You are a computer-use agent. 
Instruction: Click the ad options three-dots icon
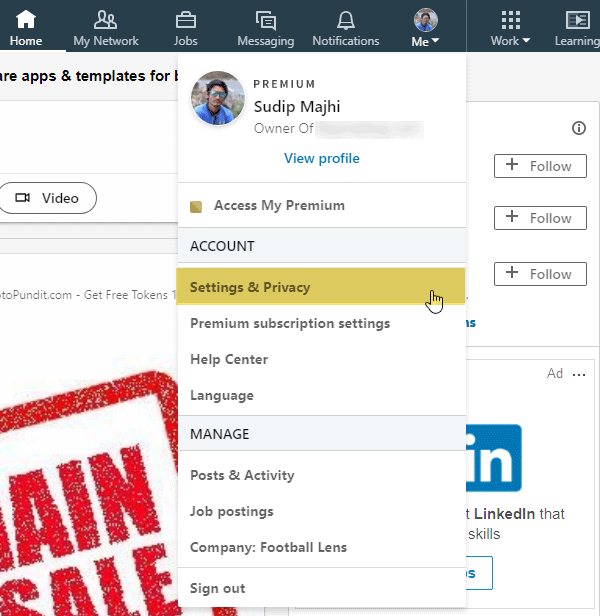(579, 374)
